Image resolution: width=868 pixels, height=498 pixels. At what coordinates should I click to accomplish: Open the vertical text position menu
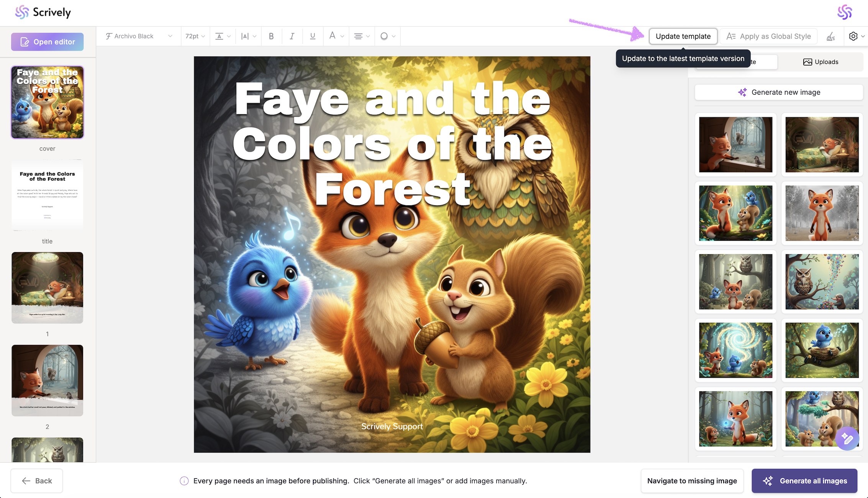(223, 36)
